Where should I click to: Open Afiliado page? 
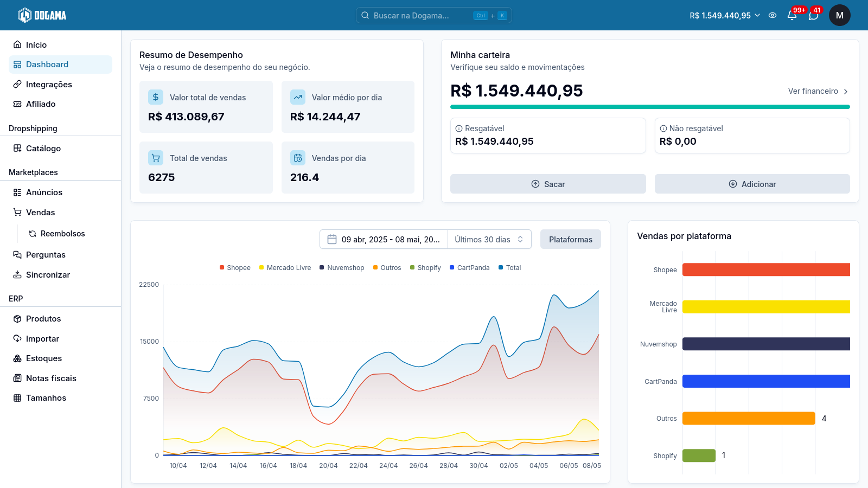click(60, 104)
